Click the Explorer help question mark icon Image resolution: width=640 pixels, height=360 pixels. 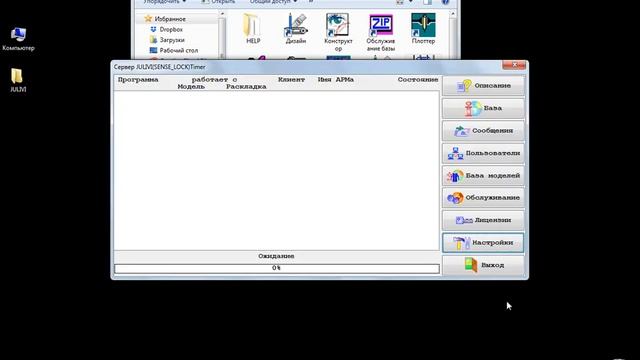(x=445, y=2)
